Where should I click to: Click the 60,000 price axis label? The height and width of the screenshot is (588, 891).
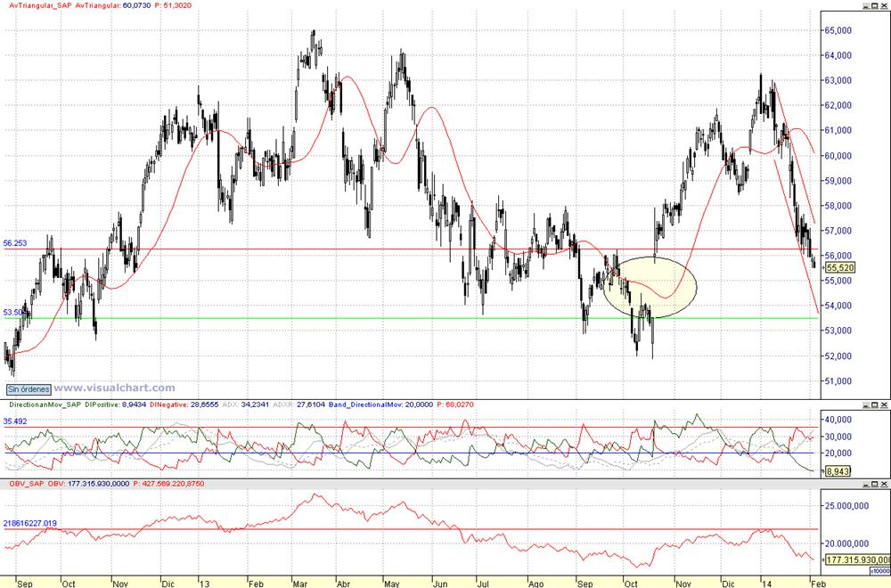tap(838, 156)
